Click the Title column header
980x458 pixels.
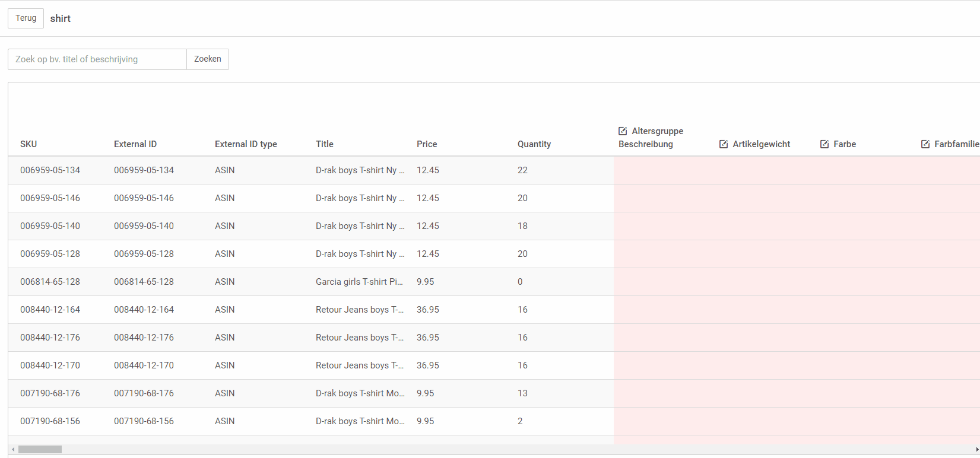pos(325,144)
